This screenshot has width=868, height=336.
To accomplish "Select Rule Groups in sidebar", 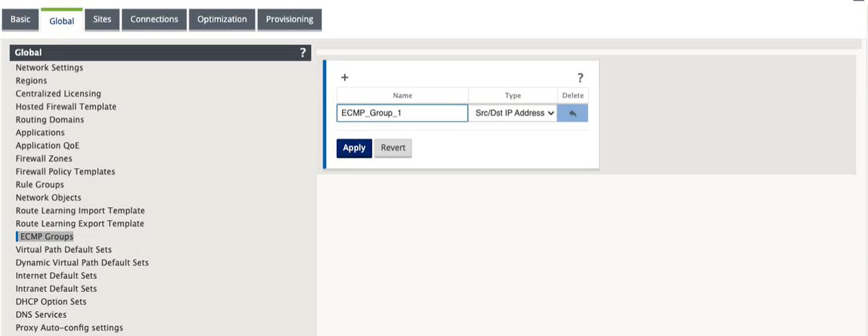I will [40, 185].
